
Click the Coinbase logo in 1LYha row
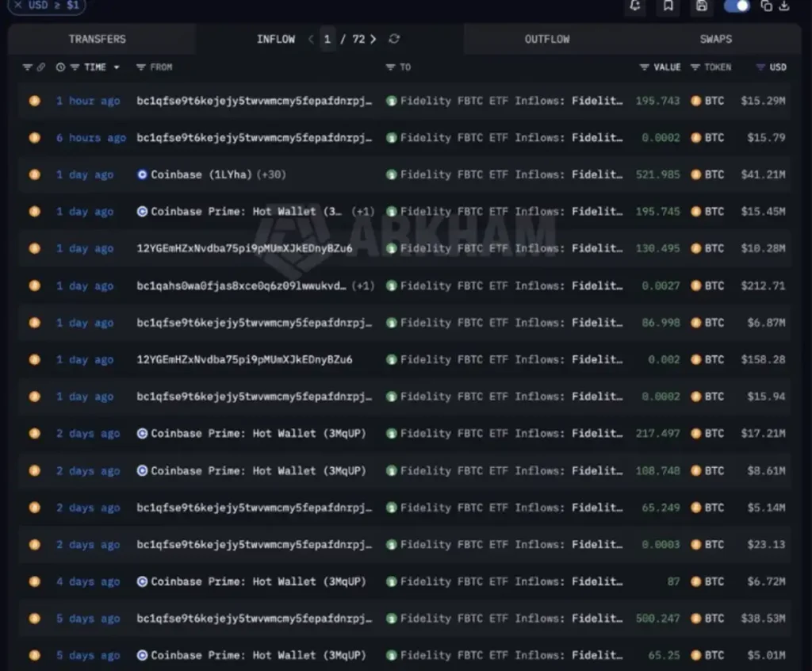pos(143,174)
